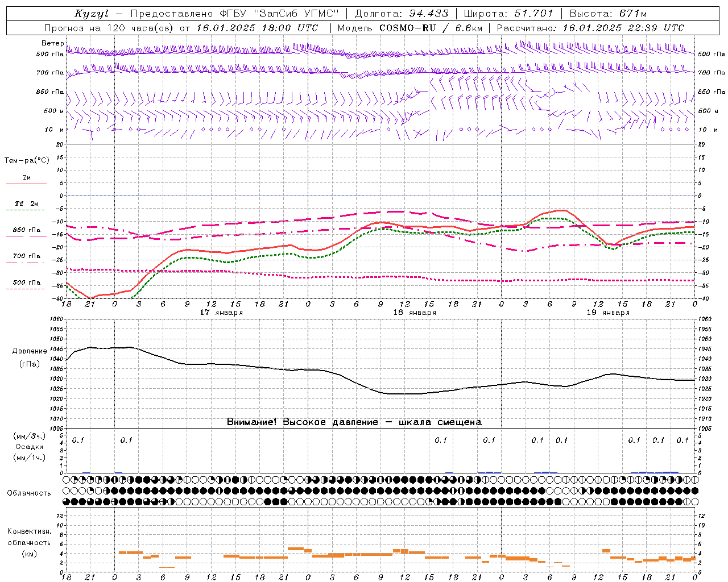Click the "(мм/1ч.)" precipitation unit label
Screen dimensions: 728x582
tap(30, 458)
